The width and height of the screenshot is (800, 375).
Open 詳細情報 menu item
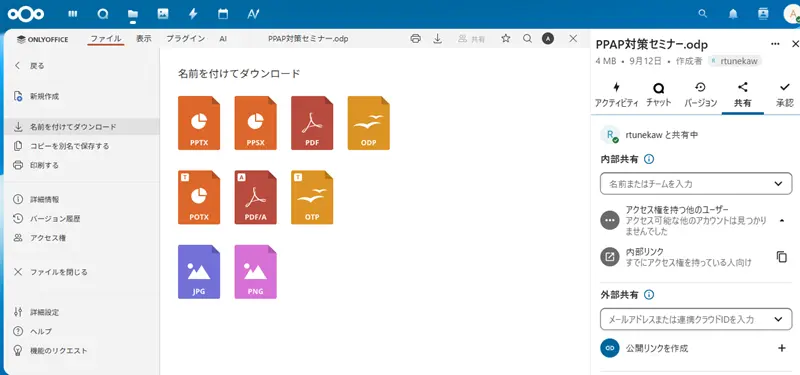tap(82, 199)
